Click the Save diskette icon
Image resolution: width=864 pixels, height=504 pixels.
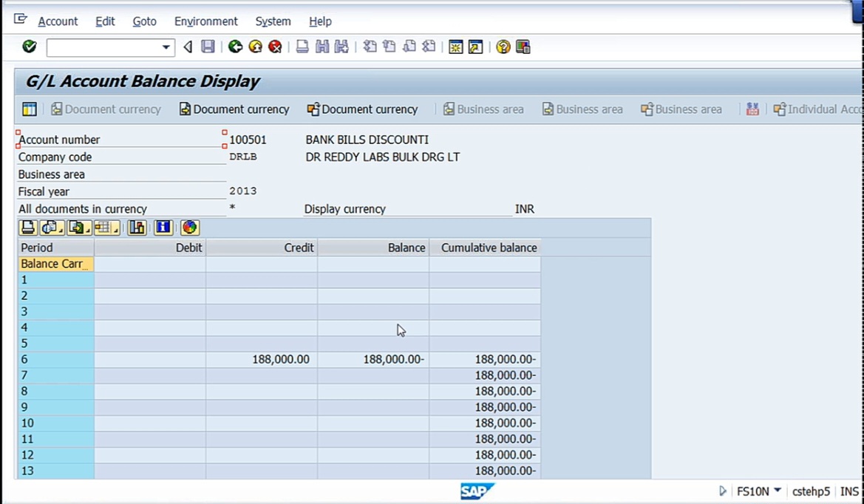(x=208, y=47)
